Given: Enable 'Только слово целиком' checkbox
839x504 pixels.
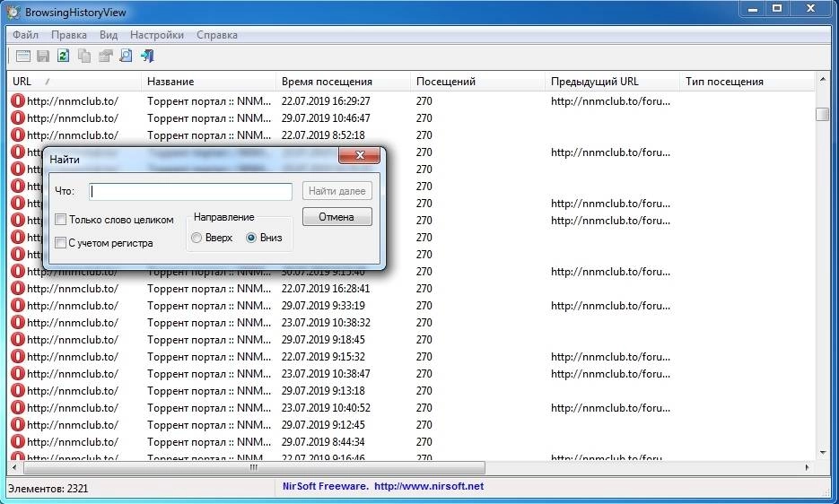Looking at the screenshot, I should (60, 220).
